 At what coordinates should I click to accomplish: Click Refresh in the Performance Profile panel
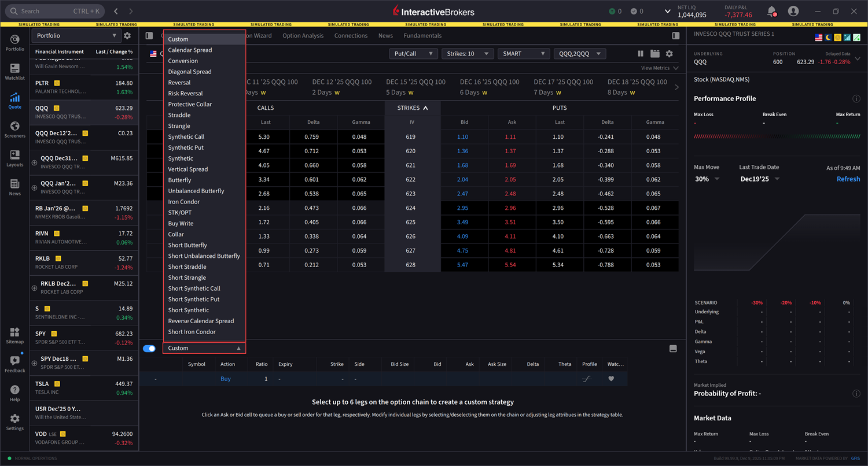(848, 179)
